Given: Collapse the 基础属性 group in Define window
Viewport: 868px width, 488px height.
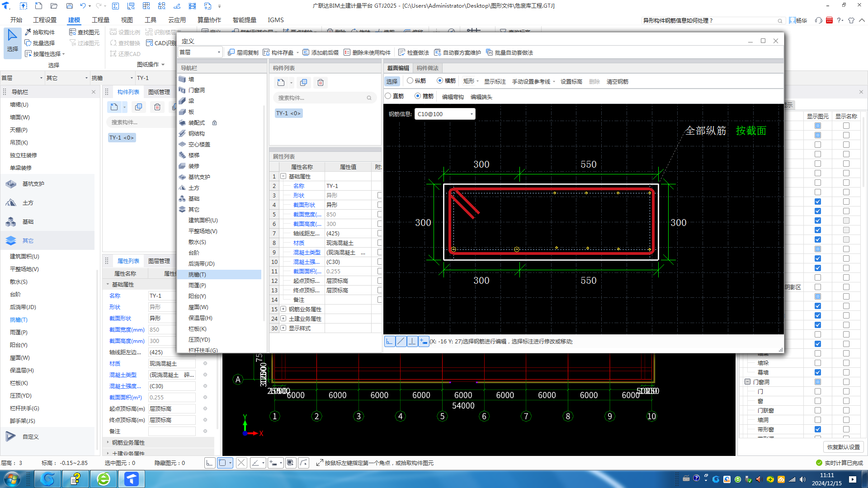Looking at the screenshot, I should (283, 176).
